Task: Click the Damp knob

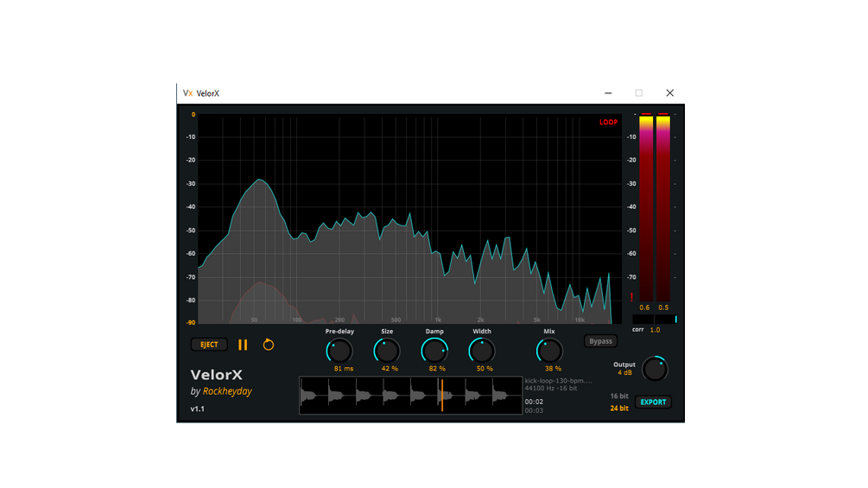Action: pyautogui.click(x=434, y=351)
